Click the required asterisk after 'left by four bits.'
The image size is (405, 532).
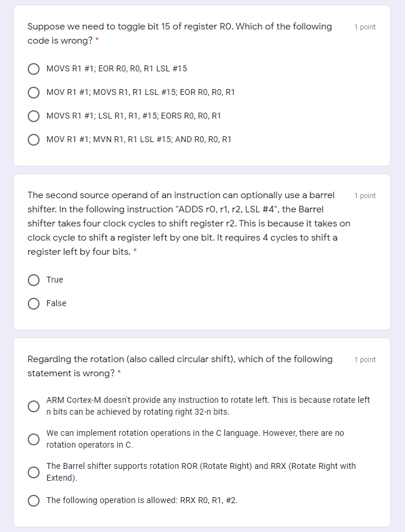pyautogui.click(x=135, y=252)
